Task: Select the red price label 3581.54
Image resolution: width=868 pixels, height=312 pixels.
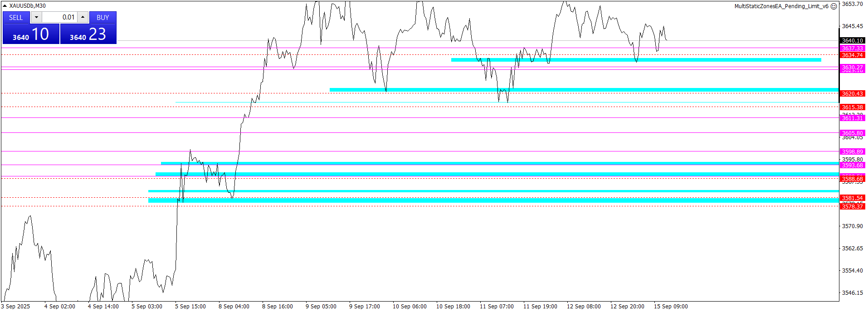Action: 853,198
